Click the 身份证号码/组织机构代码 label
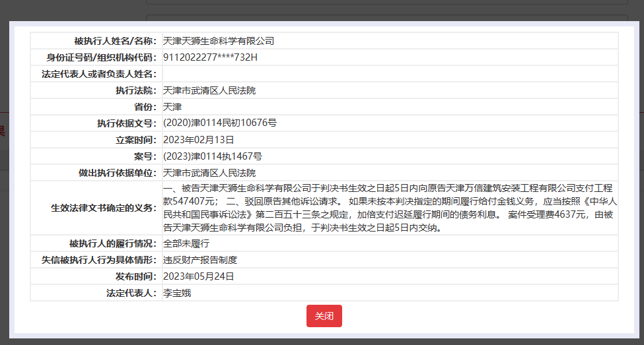The image size is (644, 345). [x=102, y=57]
